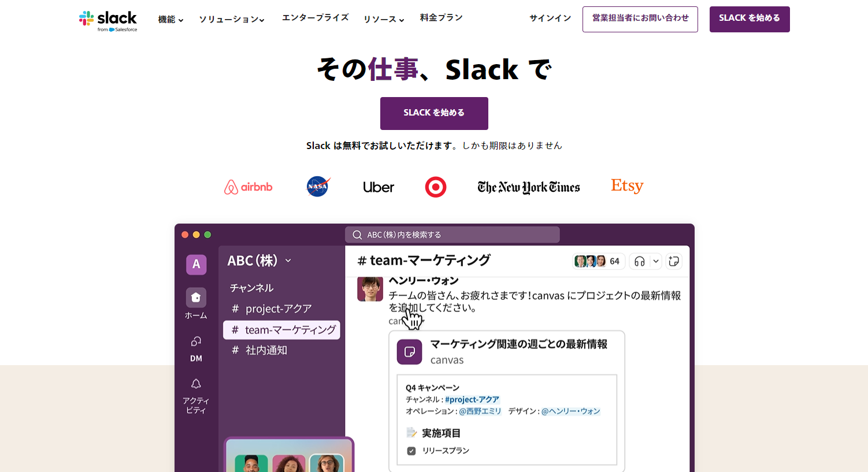
Task: Click the new canvas icon in channel header
Action: pos(673,261)
